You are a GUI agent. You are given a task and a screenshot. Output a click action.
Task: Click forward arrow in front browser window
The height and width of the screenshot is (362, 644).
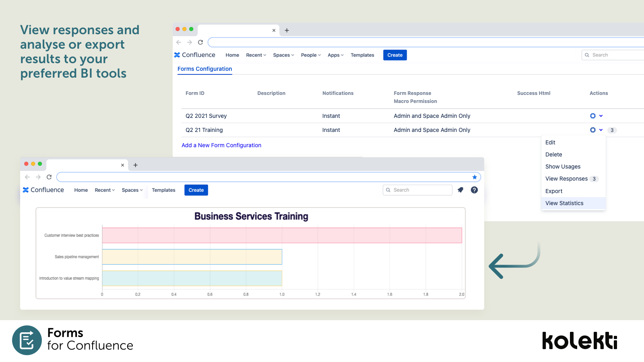pos(38,177)
